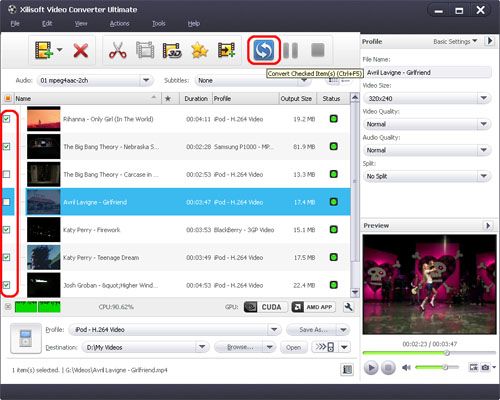Viewport: 500px width, 400px height.
Task: Sort list by Name column header
Action: click(87, 99)
